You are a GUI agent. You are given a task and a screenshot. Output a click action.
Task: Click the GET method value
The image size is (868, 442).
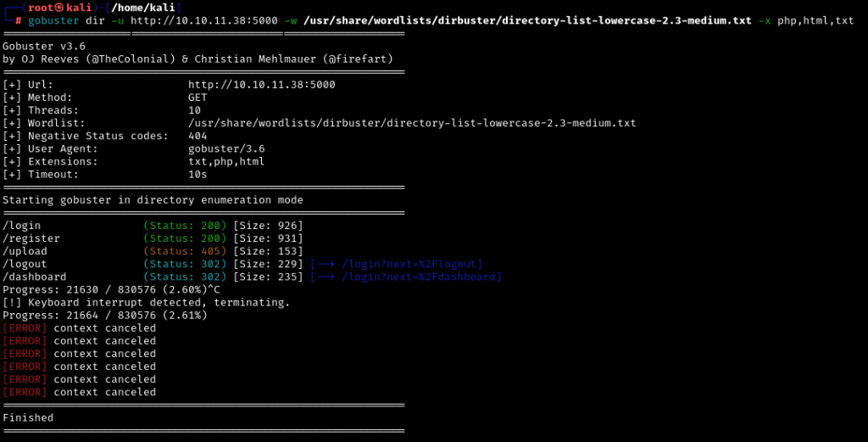198,98
